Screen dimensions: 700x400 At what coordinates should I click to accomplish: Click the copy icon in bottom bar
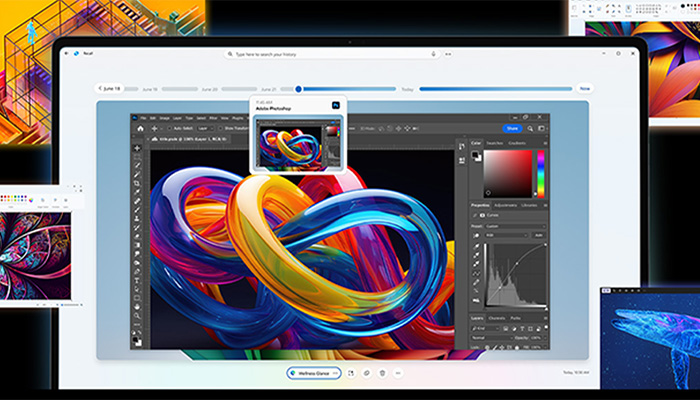(x=366, y=373)
